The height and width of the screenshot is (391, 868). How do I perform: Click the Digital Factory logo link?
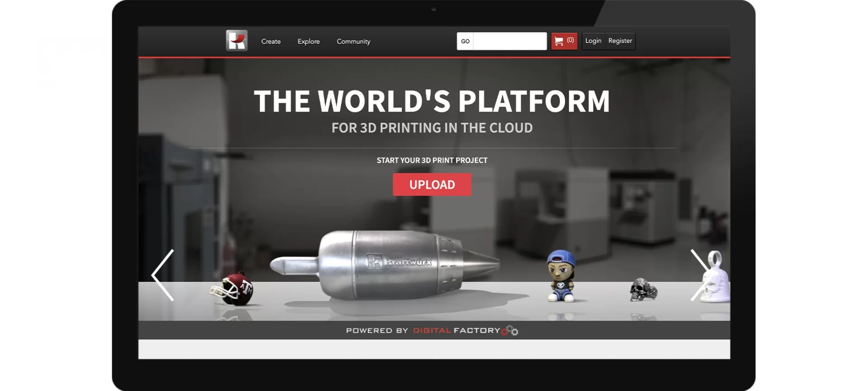(466, 330)
